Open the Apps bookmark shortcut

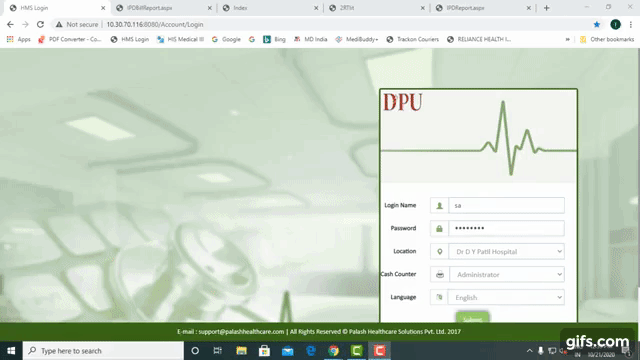tap(19, 39)
